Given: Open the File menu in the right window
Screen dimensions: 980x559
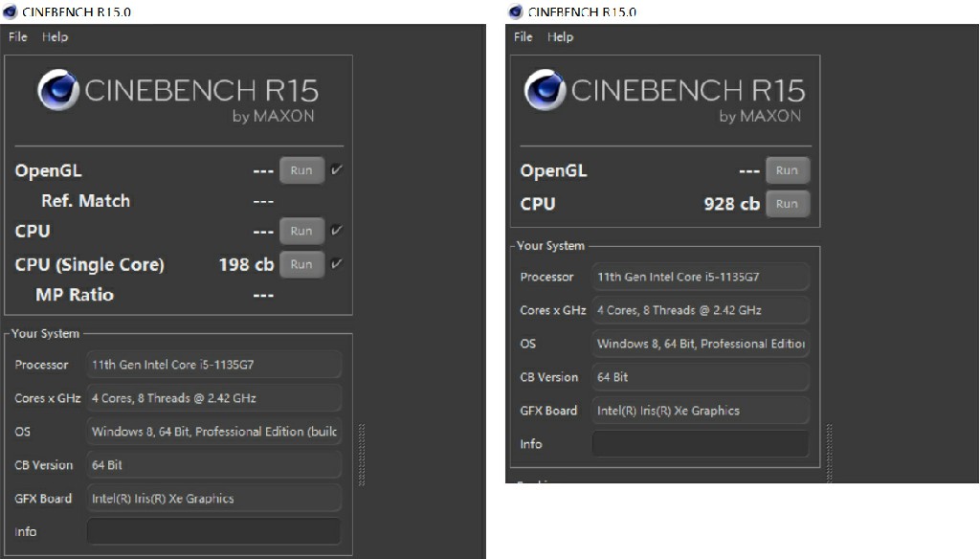Looking at the screenshot, I should tap(523, 37).
